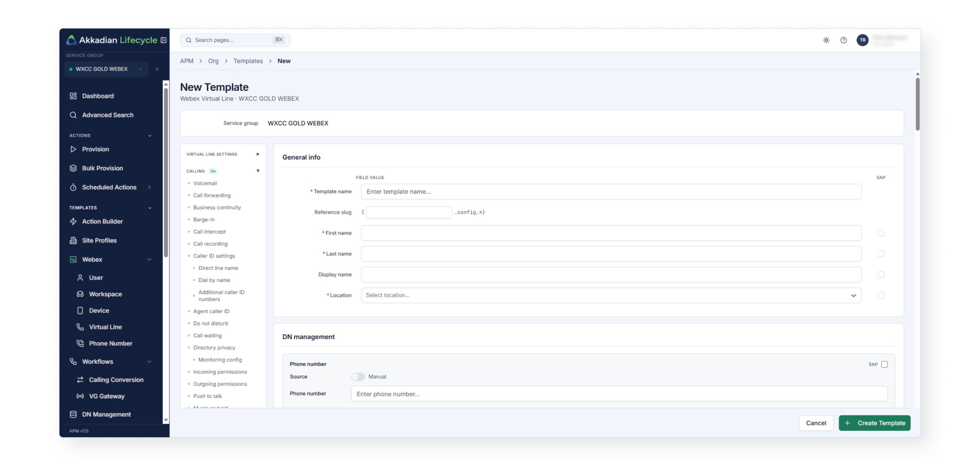This screenshot has height=466, width=980.
Task: Click the Reference slug input field
Action: tap(409, 212)
